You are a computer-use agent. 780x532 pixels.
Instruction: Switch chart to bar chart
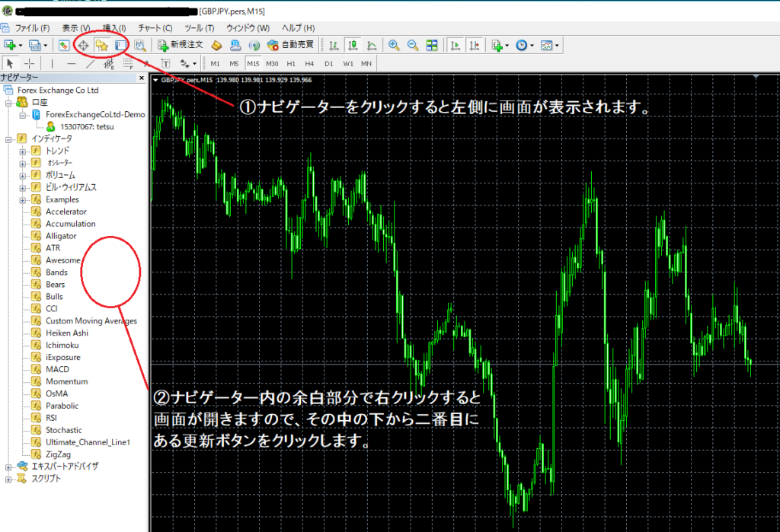334,45
